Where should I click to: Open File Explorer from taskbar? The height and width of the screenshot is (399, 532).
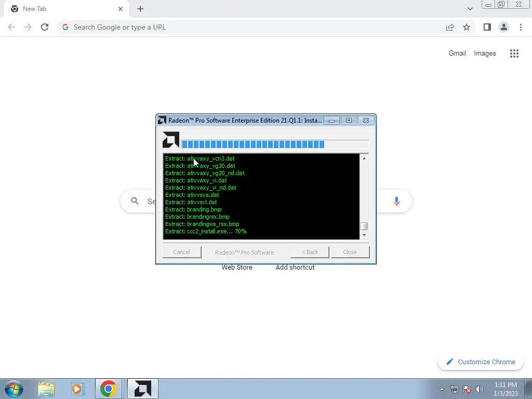tap(46, 389)
